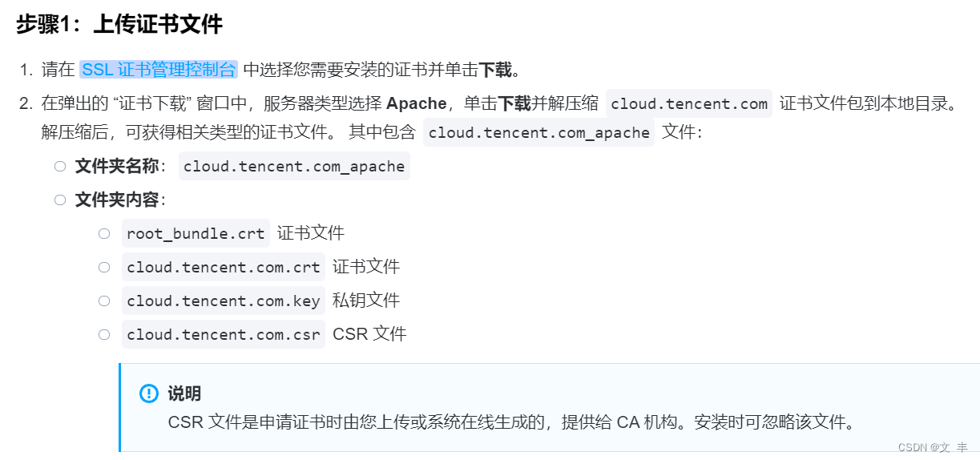Click the bullet next to cloud.tencent.com.key
Viewport: 980px width, 460px height.
pos(104,301)
